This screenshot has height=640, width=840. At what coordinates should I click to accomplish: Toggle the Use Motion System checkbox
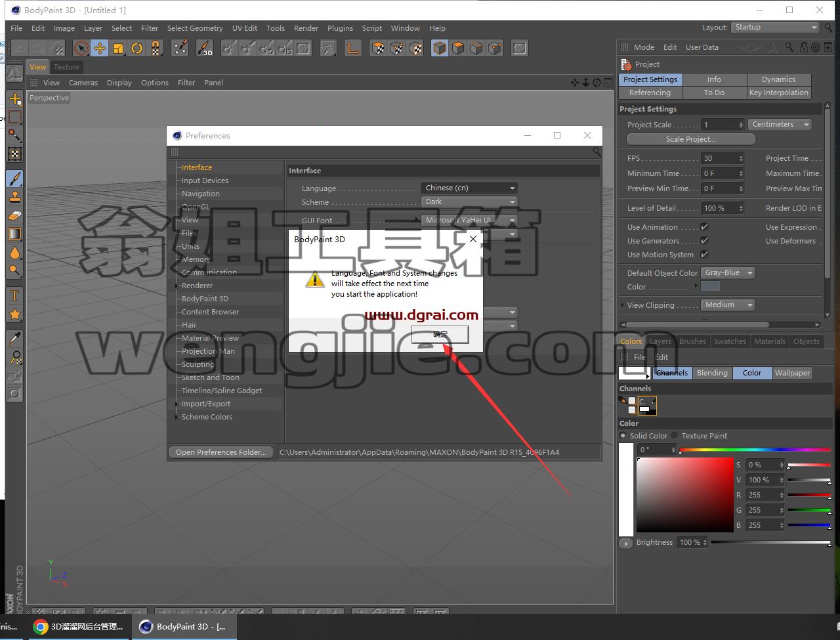[x=704, y=254]
